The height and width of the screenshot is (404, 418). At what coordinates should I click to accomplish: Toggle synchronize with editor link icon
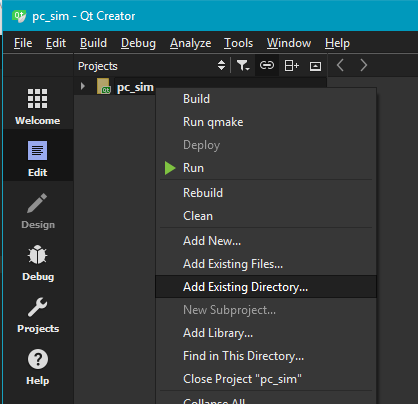coord(267,66)
